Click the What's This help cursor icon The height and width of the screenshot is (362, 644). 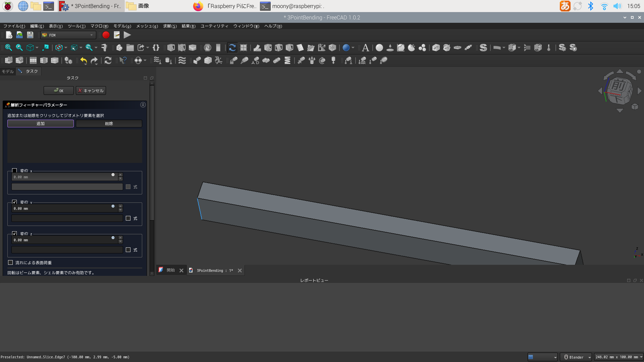coord(123,60)
